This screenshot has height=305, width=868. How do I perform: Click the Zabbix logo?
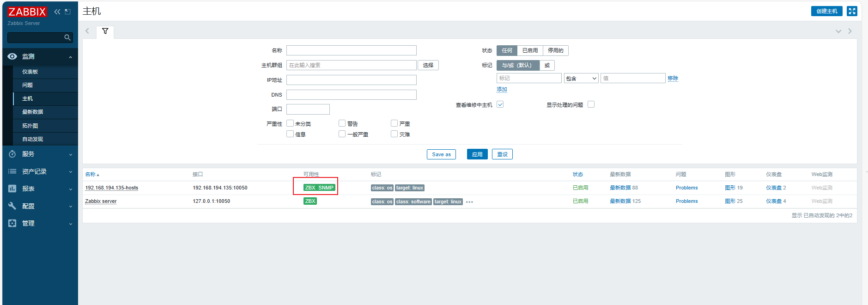(x=27, y=12)
